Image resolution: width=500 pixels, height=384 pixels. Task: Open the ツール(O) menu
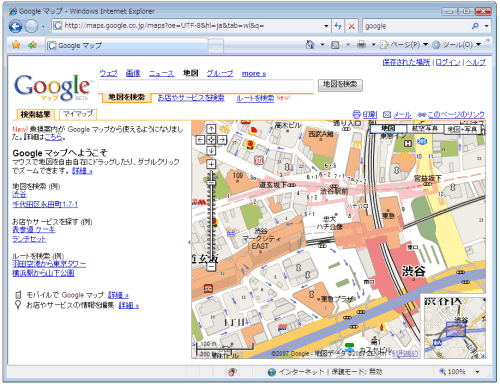[x=456, y=45]
